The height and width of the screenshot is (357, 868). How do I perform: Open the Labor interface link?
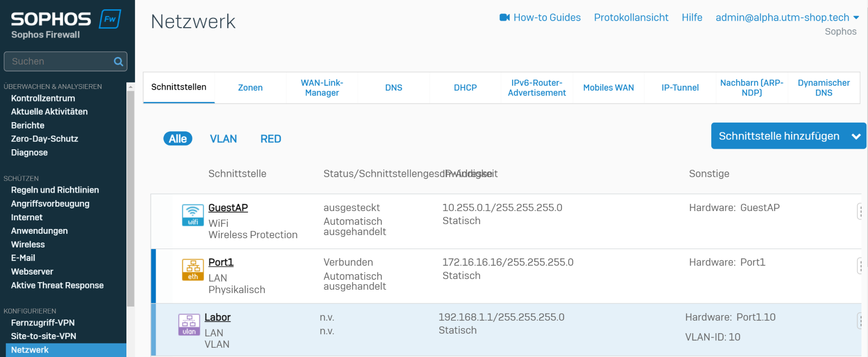[x=218, y=317]
